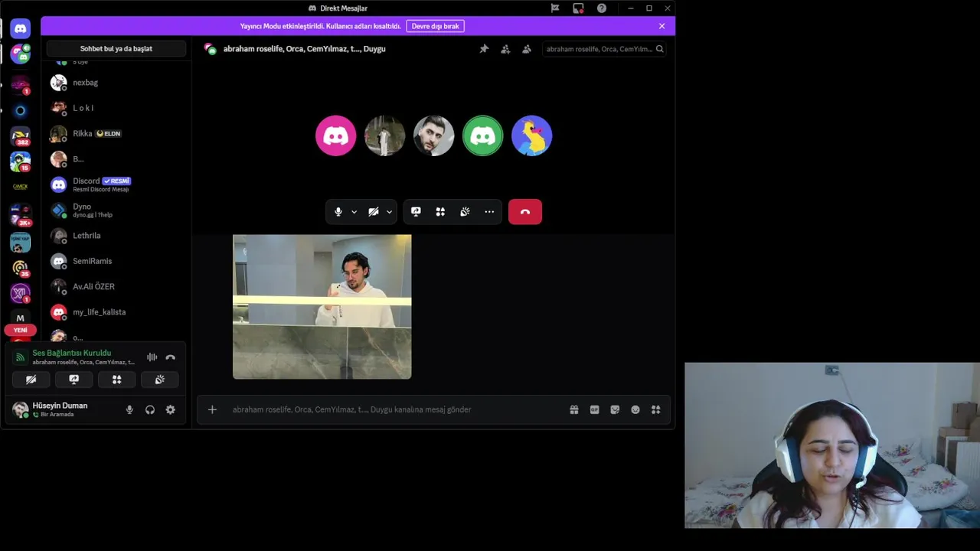Image resolution: width=980 pixels, height=551 pixels.
Task: Show pinned messages with the pin icon
Action: 484,49
